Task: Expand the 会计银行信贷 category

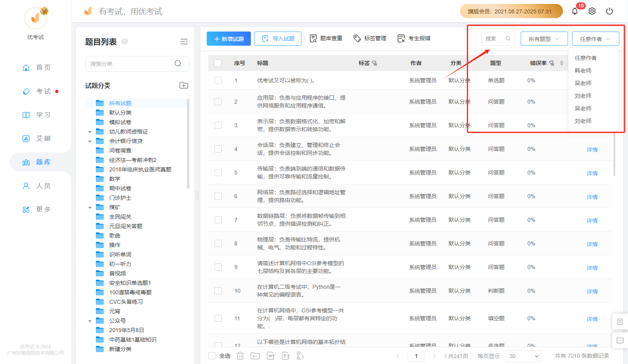Action: pos(90,141)
